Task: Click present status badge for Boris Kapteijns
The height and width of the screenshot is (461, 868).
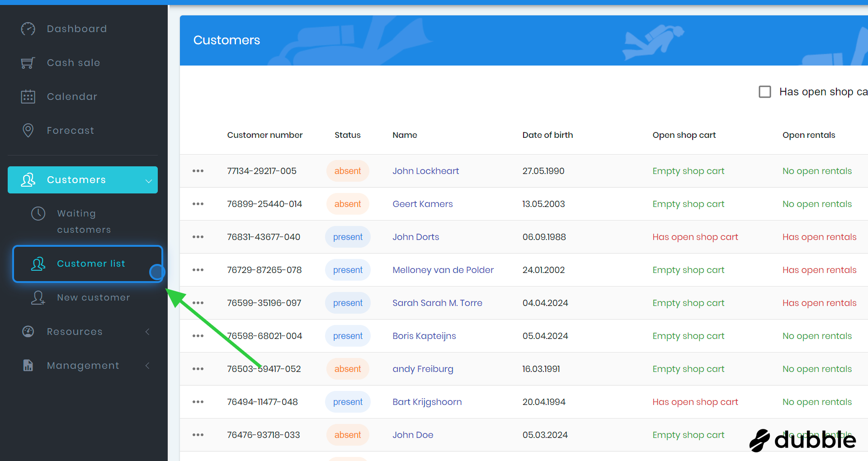Action: tap(348, 336)
